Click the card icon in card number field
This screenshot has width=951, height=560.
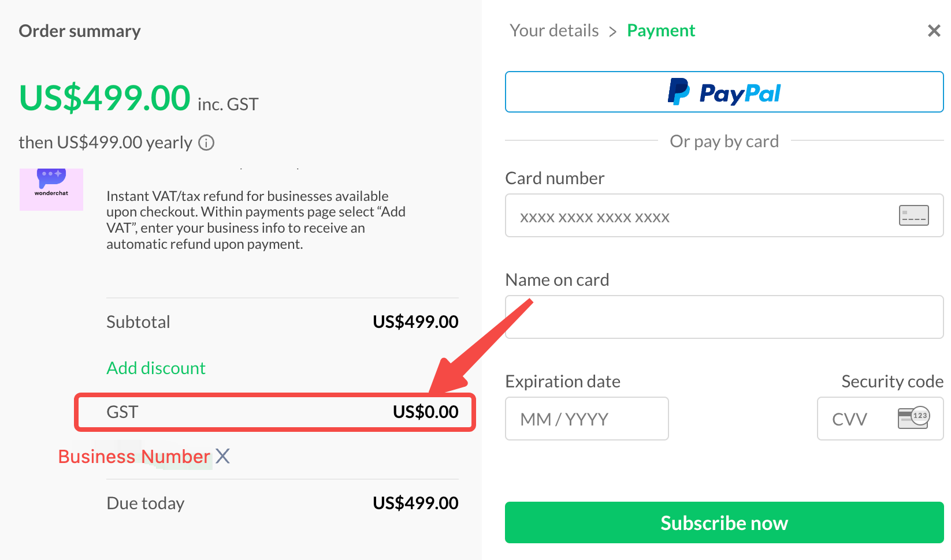pos(913,215)
